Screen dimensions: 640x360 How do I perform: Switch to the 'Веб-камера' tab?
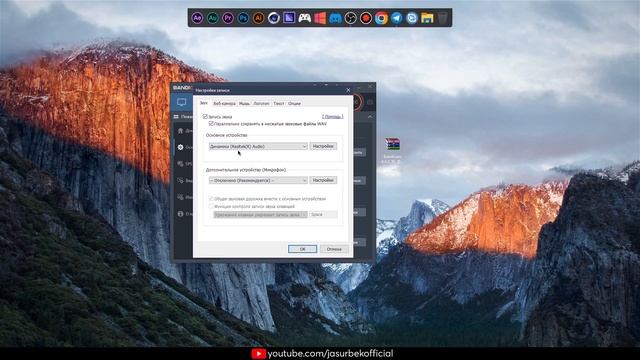(x=224, y=103)
